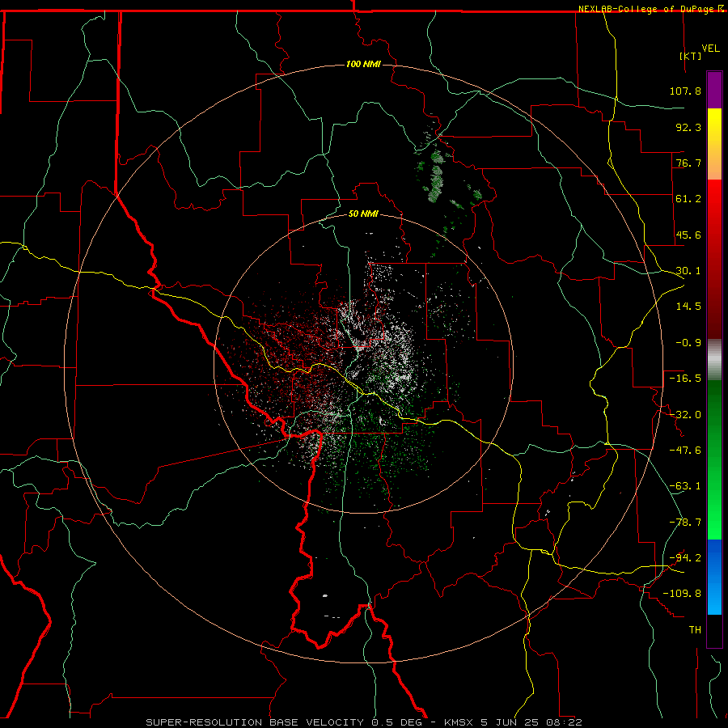Screen dimensions: 728x728
Task: Select the -78.7 legend value
Action: click(685, 523)
